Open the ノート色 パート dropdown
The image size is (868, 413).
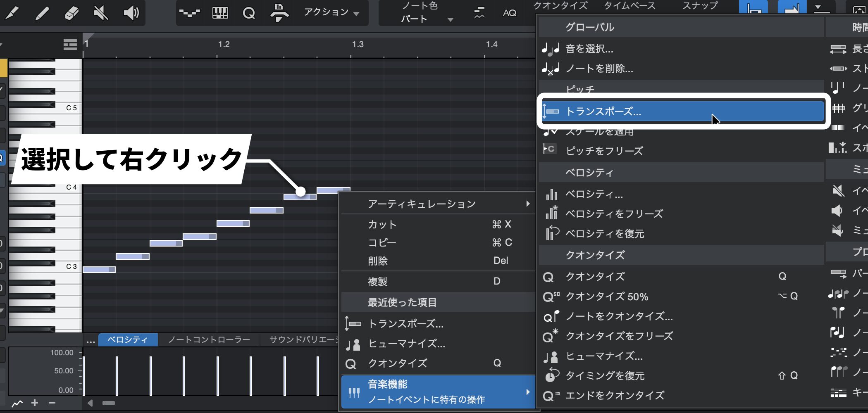(426, 13)
